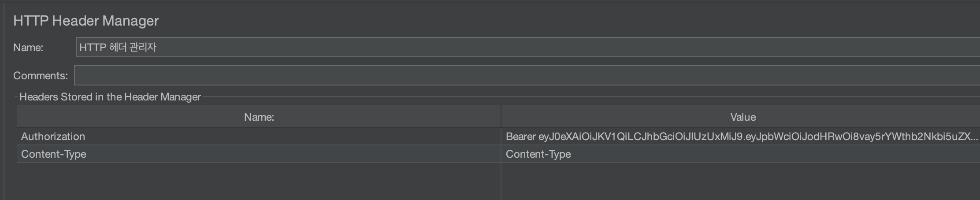Viewport: 980px width, 200px height.
Task: Click the Name field containing 'HTTP 헤더 관리자'
Action: pyautogui.click(x=527, y=47)
